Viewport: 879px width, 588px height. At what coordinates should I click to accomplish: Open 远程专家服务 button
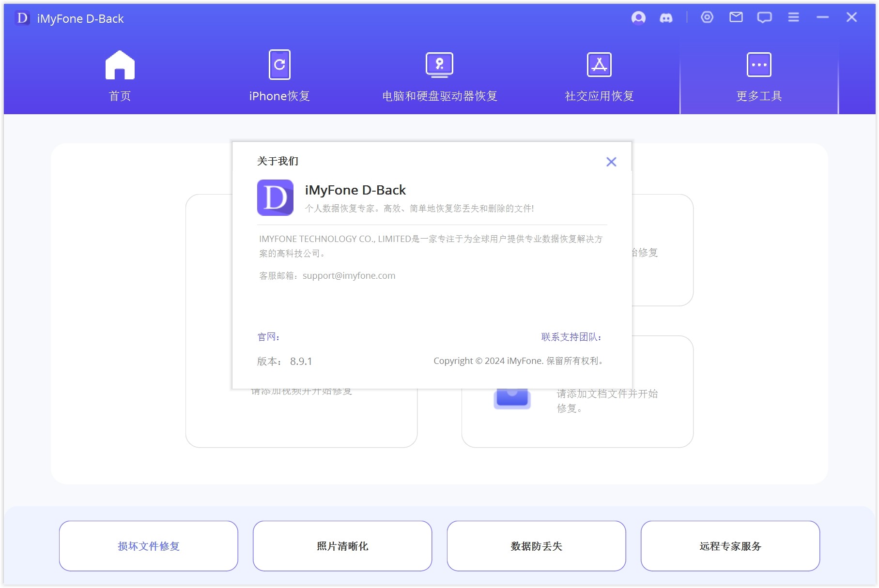pyautogui.click(x=730, y=546)
